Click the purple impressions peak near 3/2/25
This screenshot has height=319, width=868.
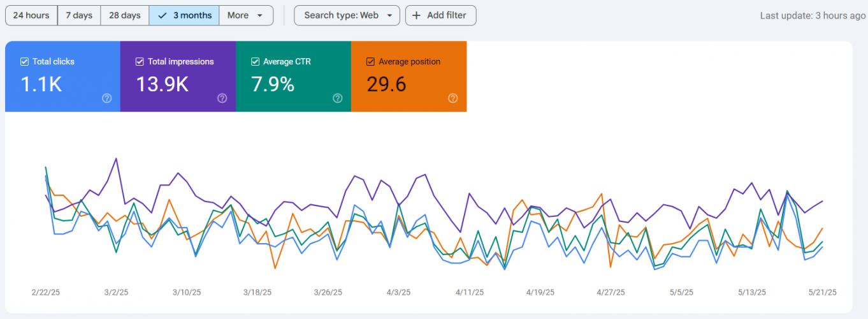pyautogui.click(x=115, y=158)
